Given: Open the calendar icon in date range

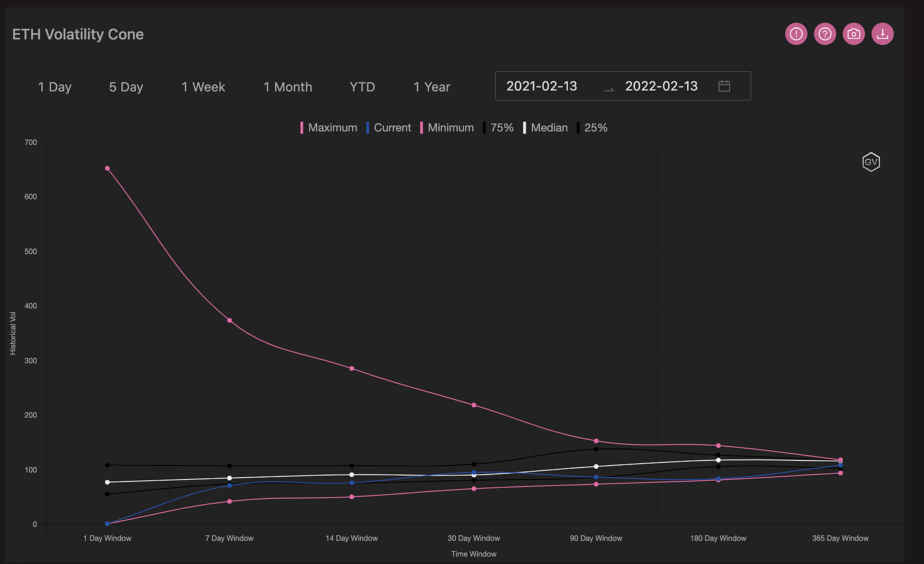Looking at the screenshot, I should [x=724, y=86].
